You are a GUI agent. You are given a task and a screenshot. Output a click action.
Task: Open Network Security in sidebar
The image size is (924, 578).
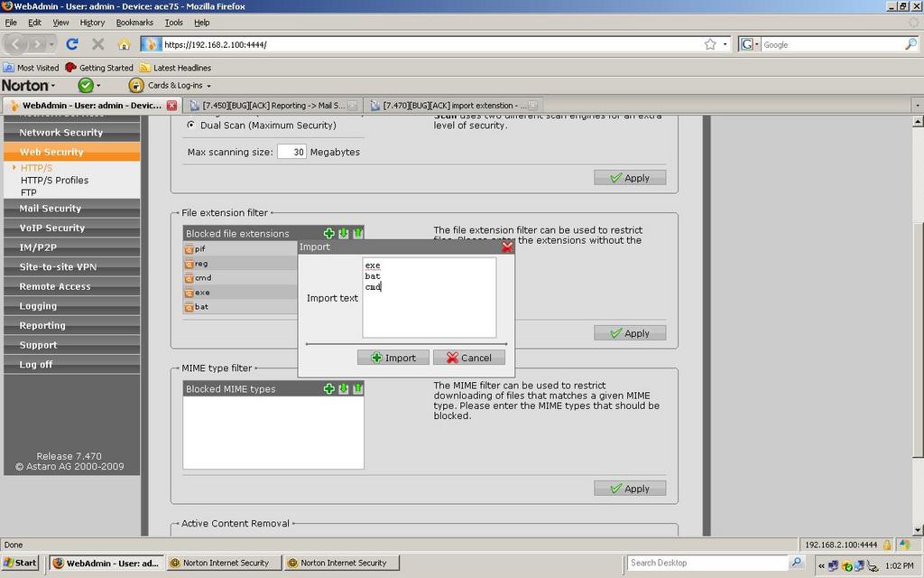72,133
